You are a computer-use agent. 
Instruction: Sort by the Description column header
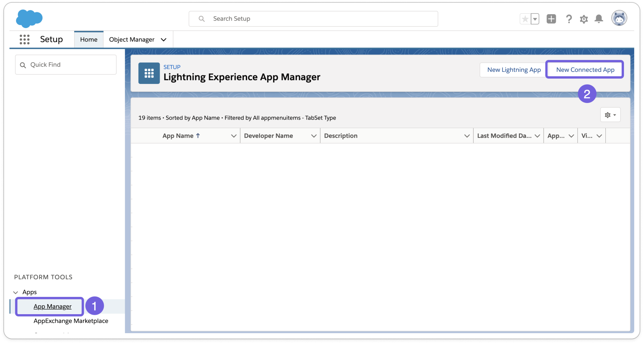(341, 136)
